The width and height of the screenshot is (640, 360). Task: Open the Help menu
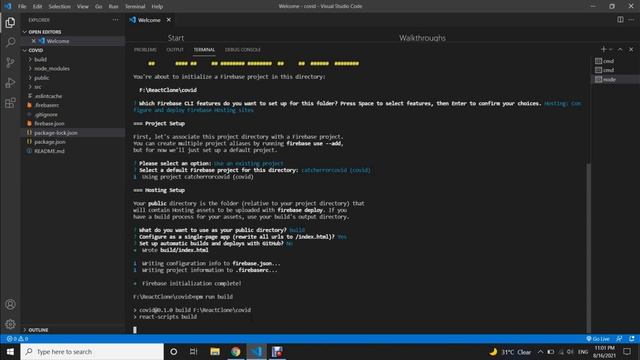click(x=157, y=7)
